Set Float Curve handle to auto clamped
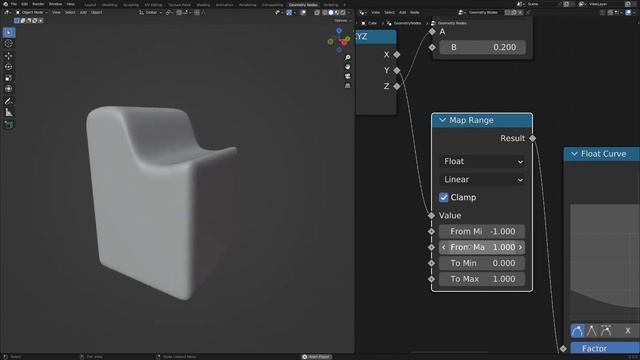Screen dimensions: 640x360 click(x=606, y=331)
